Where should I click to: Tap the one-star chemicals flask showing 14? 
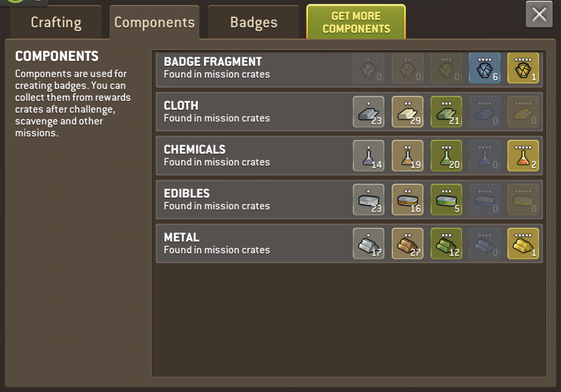tap(369, 156)
